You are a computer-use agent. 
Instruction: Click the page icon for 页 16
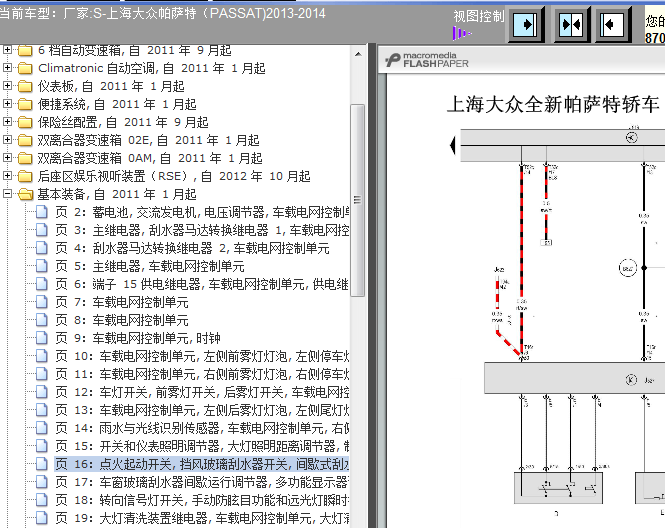coord(42,464)
